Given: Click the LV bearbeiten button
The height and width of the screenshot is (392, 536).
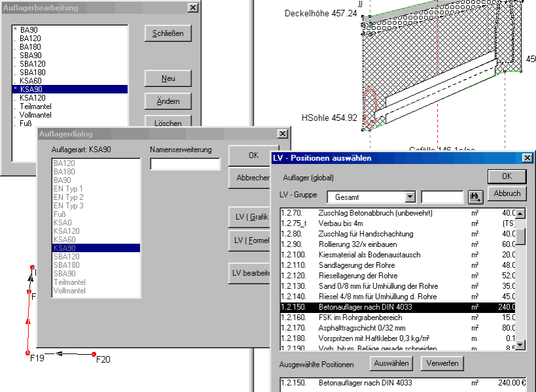Looking at the screenshot, I should pos(252,272).
